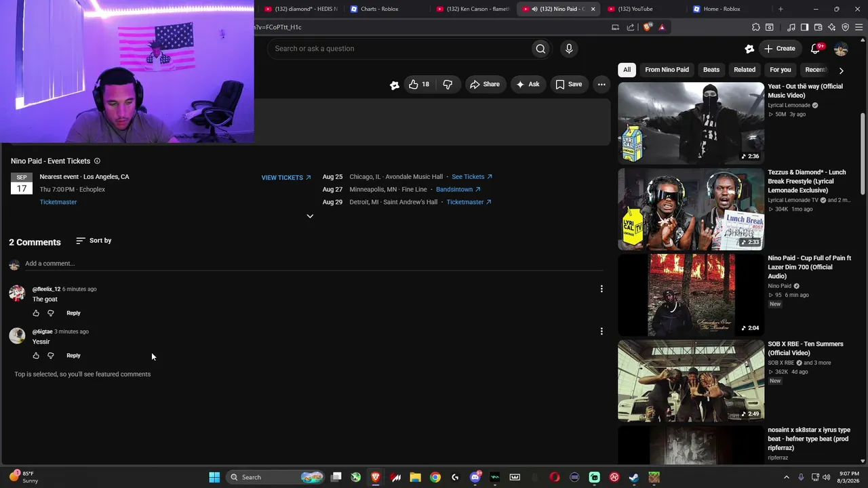Viewport: 868px width, 488px height.
Task: Dislike the comment by @fleelix_12
Action: (50, 313)
